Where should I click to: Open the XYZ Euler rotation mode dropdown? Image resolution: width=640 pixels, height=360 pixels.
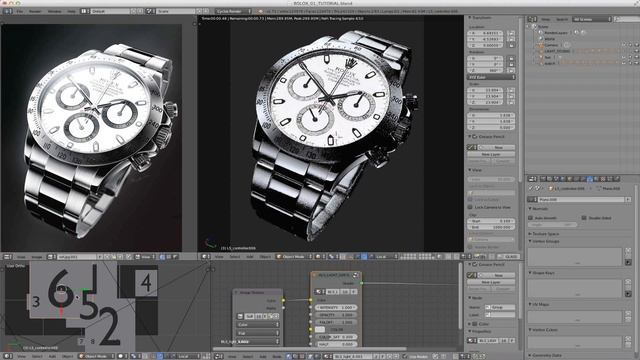point(491,77)
